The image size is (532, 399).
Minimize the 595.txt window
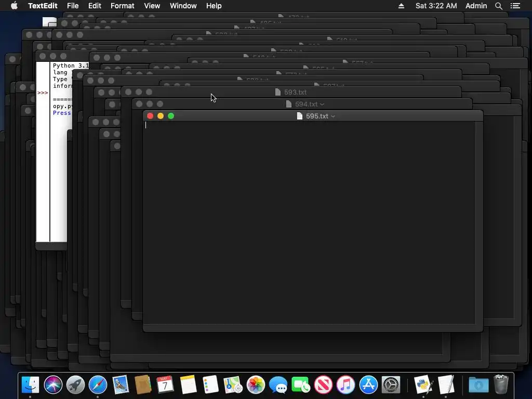click(x=161, y=116)
